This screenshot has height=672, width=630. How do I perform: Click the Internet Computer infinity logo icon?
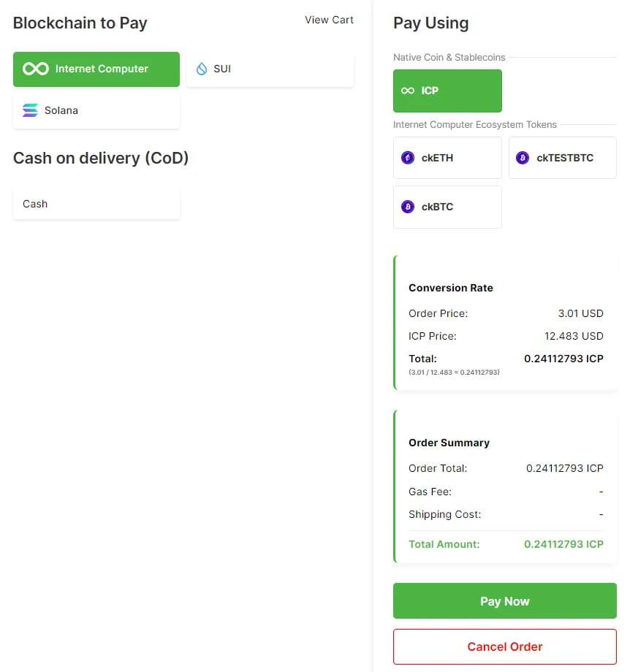tap(35, 69)
